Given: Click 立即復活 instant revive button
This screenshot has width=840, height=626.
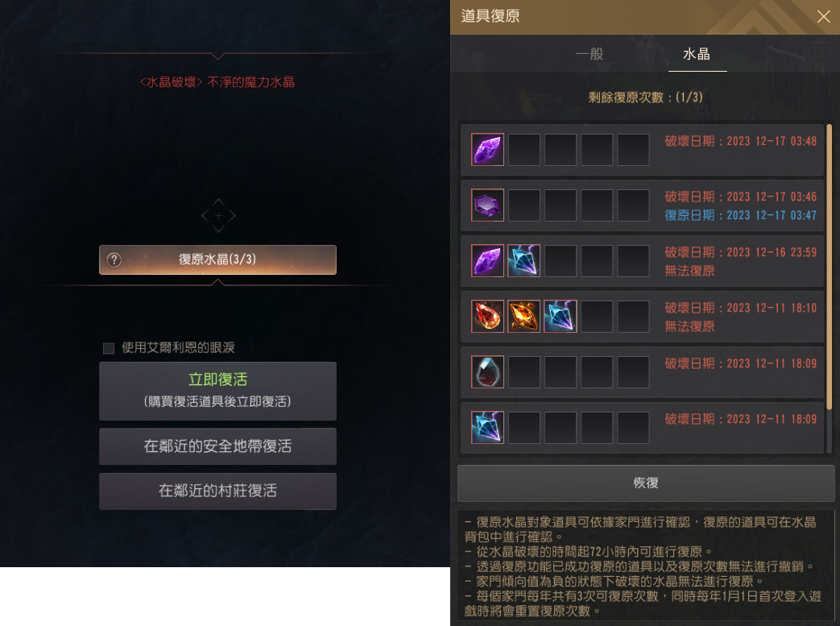Looking at the screenshot, I should 217,391.
